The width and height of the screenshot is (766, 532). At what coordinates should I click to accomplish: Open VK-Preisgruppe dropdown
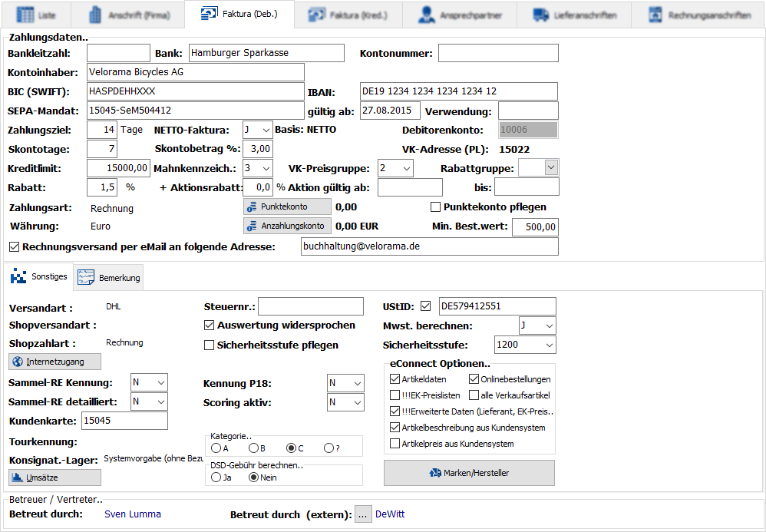point(407,169)
